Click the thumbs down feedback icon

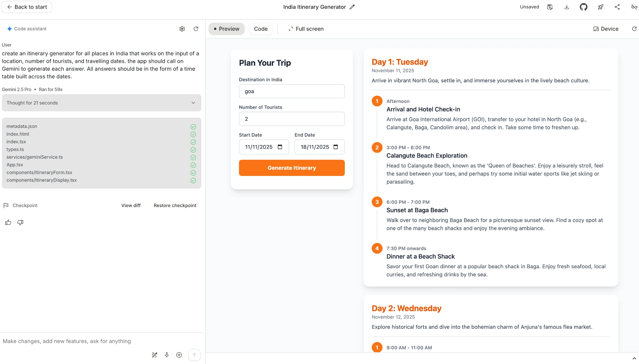(x=20, y=222)
